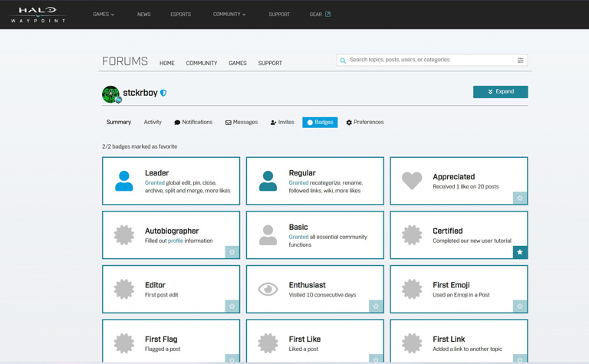Click the First Link badge seal icon

coord(412,343)
